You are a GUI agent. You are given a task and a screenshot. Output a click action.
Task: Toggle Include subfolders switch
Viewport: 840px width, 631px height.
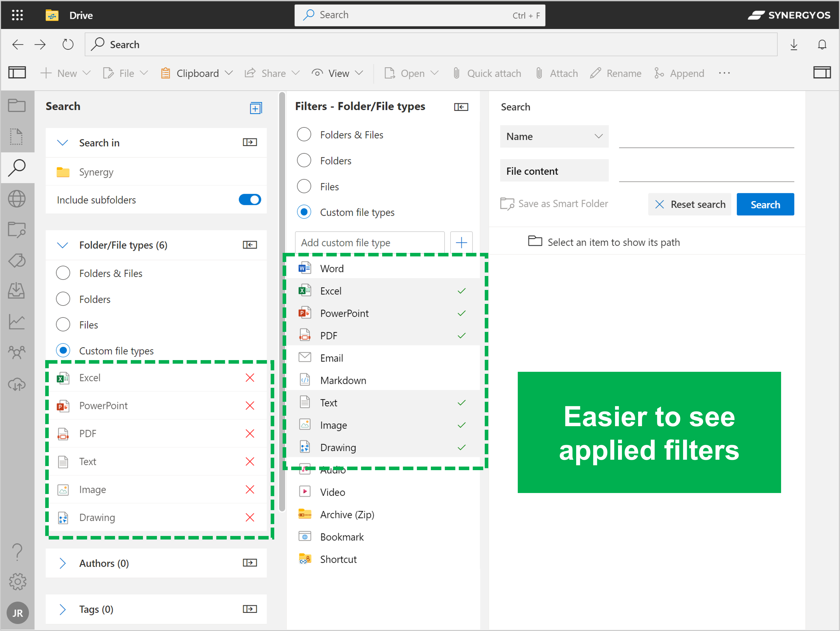tap(250, 199)
